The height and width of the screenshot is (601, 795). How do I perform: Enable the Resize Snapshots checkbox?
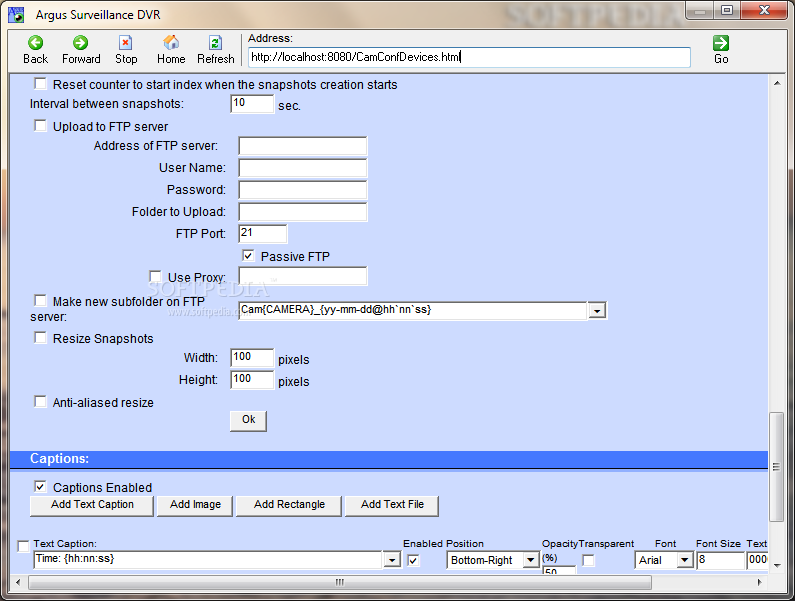pos(40,338)
